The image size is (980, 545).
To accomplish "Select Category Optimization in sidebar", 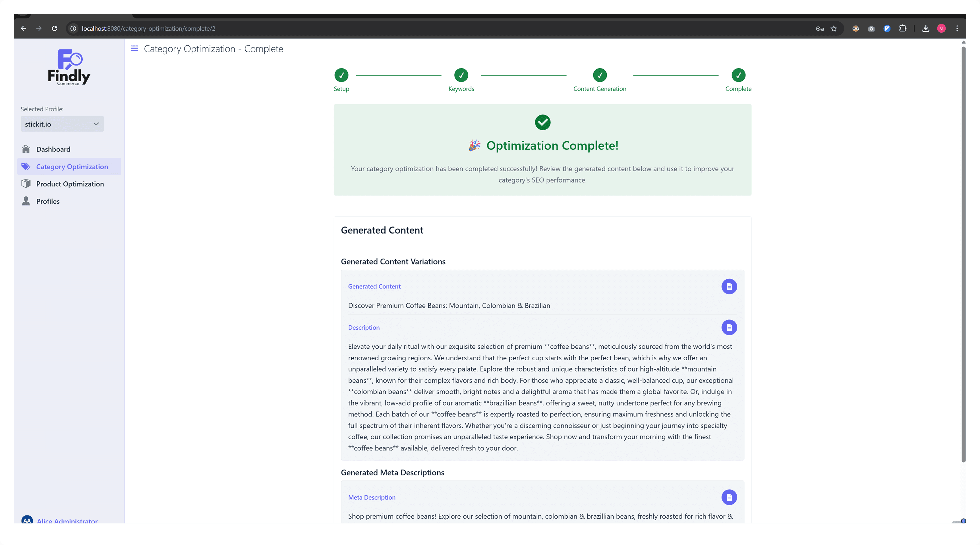I will click(x=72, y=167).
